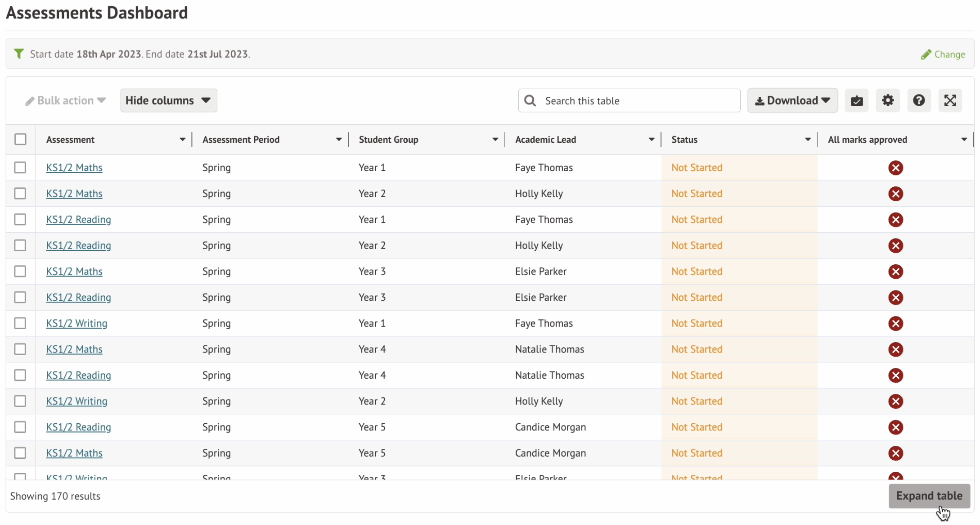Open Status column sort menu

808,140
